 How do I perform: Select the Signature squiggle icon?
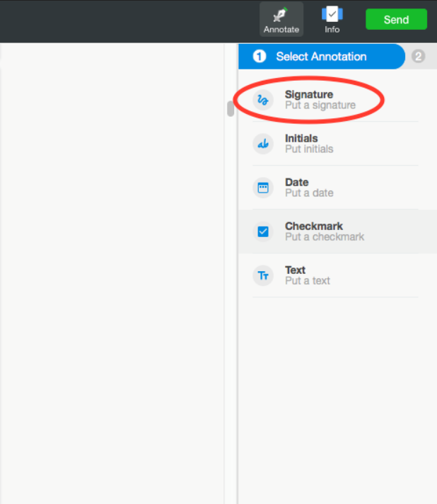tap(263, 100)
